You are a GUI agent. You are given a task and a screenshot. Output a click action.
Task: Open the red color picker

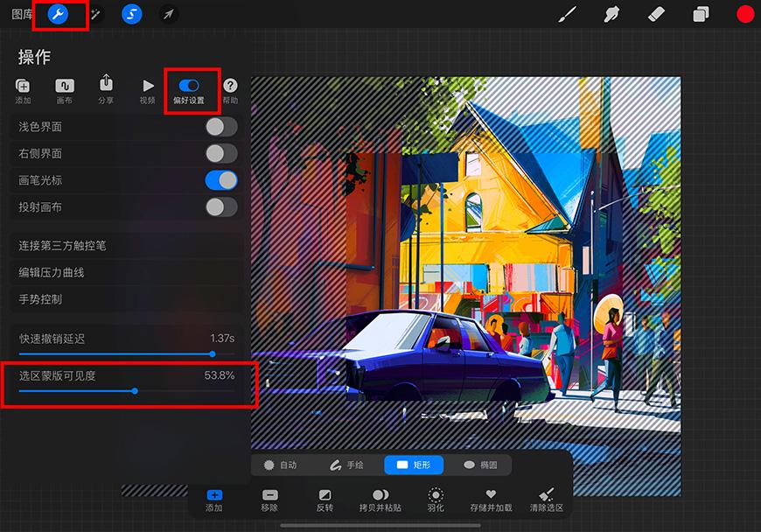745,15
